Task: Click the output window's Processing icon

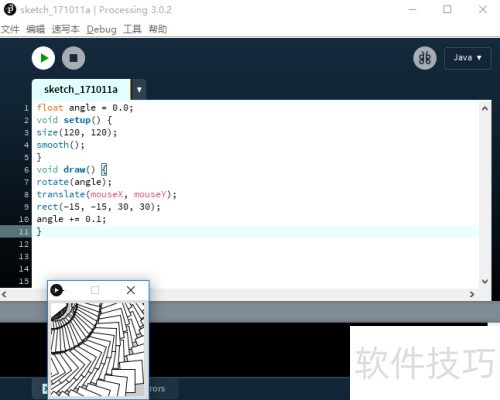Action: [x=56, y=290]
